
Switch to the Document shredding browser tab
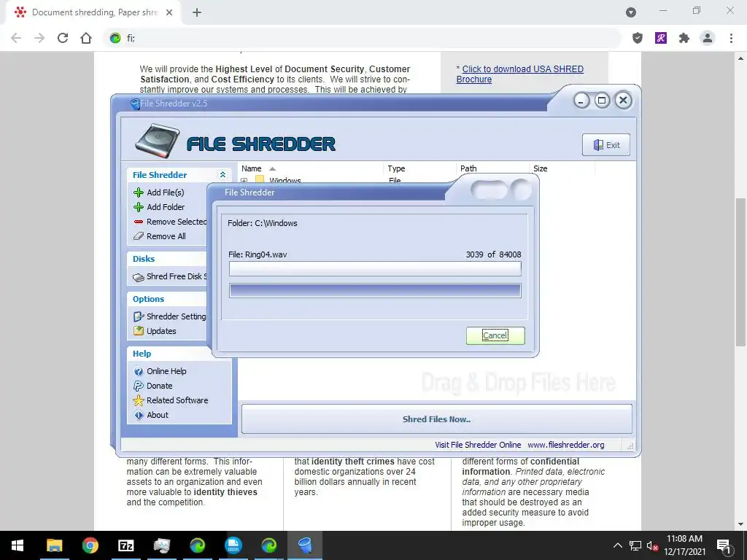pyautogui.click(x=94, y=12)
